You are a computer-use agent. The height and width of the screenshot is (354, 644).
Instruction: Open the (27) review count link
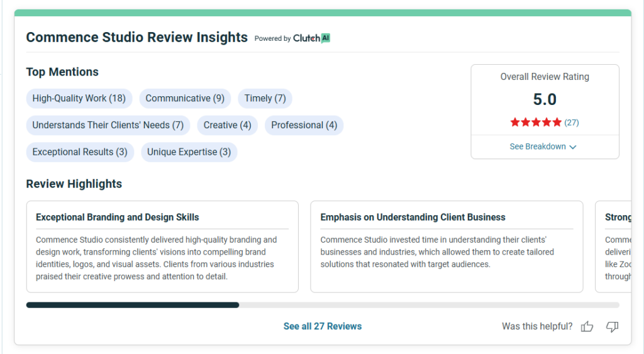tap(571, 123)
